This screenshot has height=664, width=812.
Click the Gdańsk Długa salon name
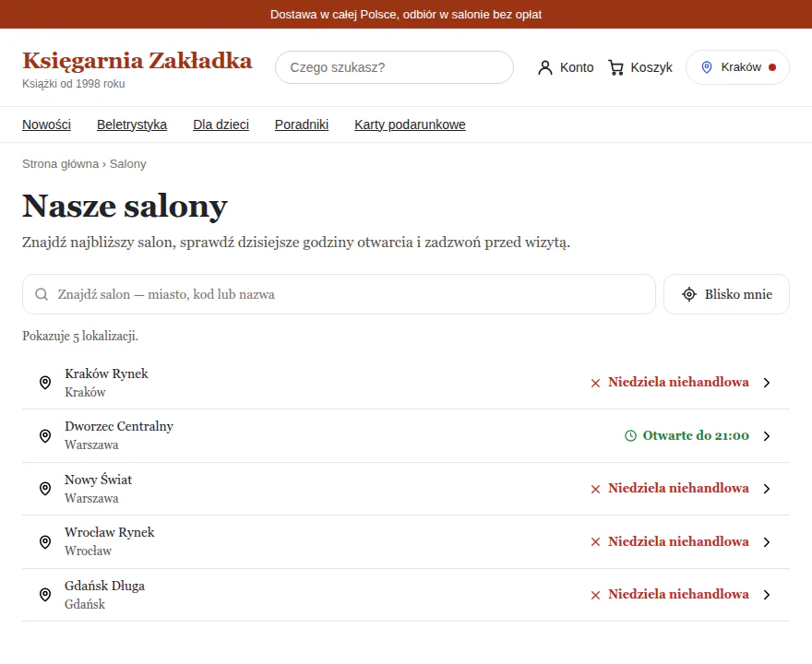click(104, 586)
